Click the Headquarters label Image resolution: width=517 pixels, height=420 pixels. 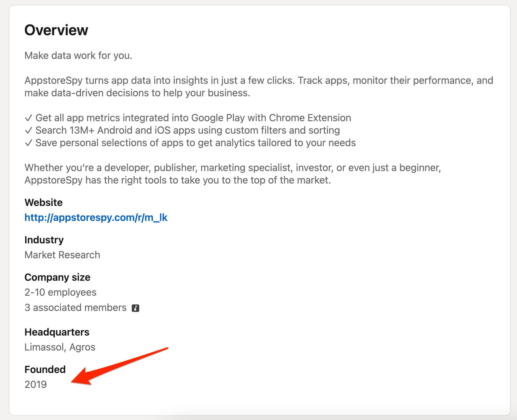point(57,332)
